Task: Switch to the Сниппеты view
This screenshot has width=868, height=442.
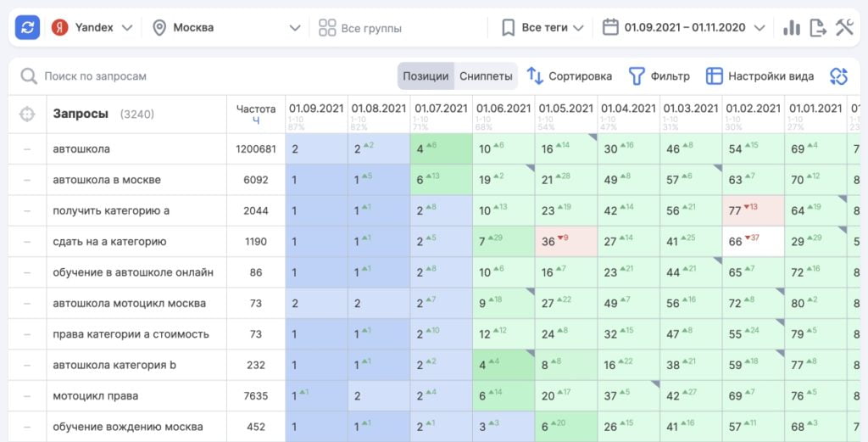Action: (x=486, y=76)
